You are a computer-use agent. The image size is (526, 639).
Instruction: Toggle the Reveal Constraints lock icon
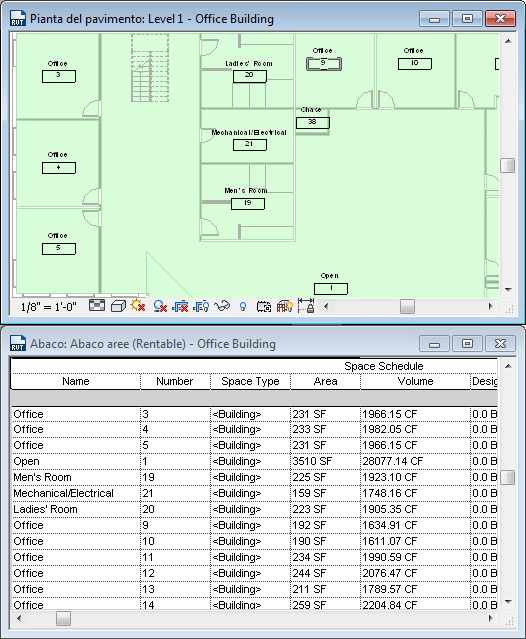click(306, 306)
